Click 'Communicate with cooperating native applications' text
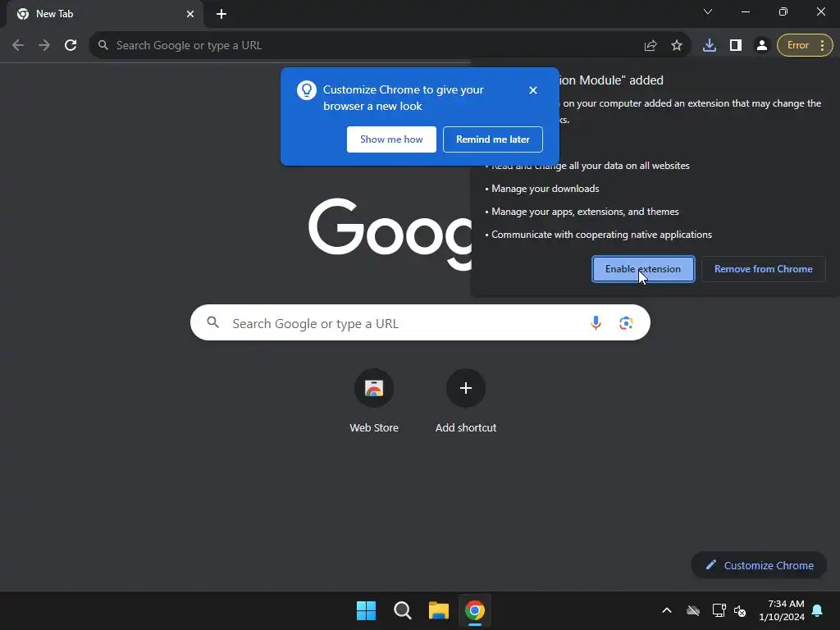The width and height of the screenshot is (840, 630). [601, 235]
